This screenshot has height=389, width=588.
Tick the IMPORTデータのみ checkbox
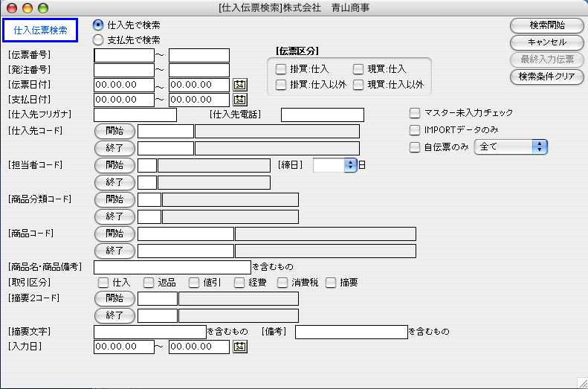pos(415,129)
